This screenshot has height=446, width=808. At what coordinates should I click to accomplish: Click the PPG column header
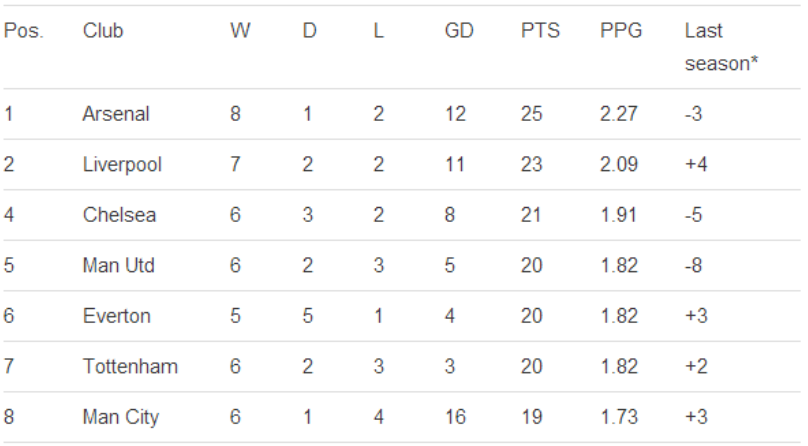pyautogui.click(x=621, y=31)
